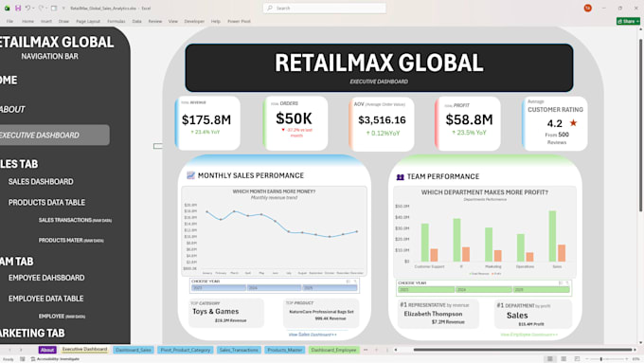The width and height of the screenshot is (644, 363).
Task: Switch to the Home ribbon tab
Action: coord(27,22)
